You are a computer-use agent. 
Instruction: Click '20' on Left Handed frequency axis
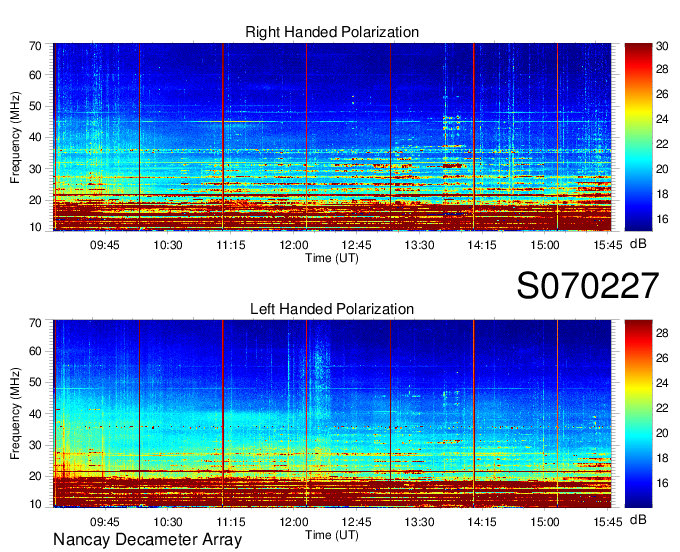(36, 477)
